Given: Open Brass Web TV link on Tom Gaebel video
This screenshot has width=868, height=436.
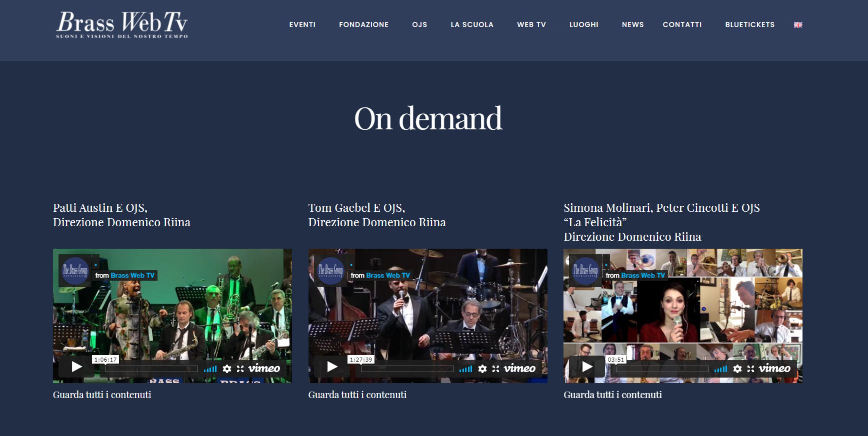Looking at the screenshot, I should point(387,275).
